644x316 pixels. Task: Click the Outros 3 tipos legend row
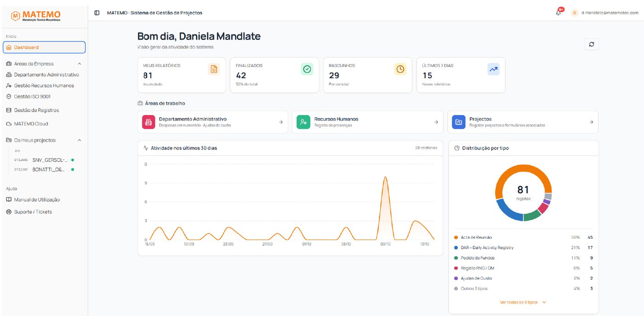(523, 288)
